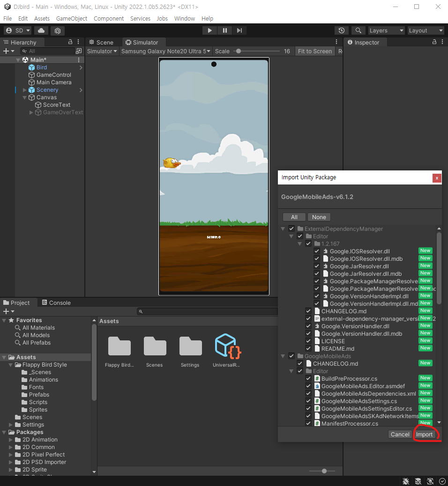Open the Simulator view mode dropdown
The width and height of the screenshot is (448, 486).
click(x=102, y=51)
